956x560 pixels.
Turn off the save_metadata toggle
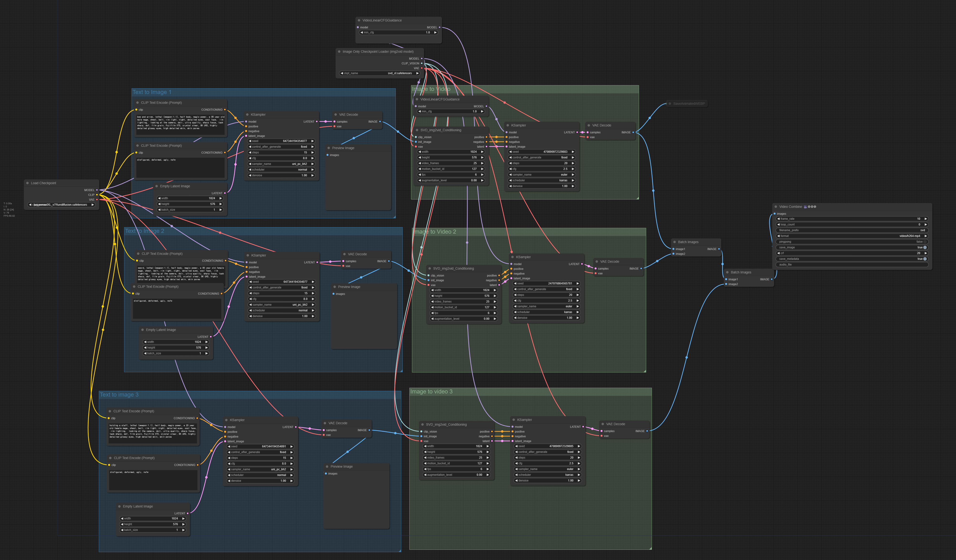click(x=925, y=259)
